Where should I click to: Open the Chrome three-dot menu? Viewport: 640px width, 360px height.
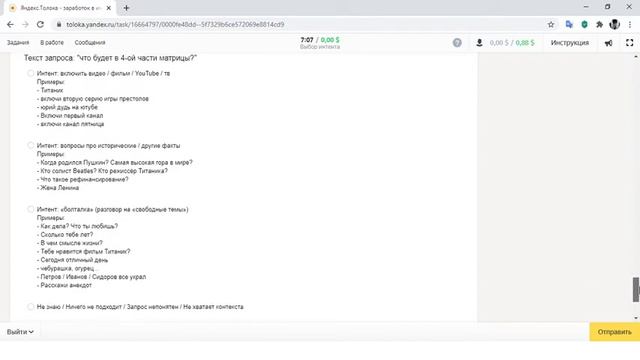pyautogui.click(x=630, y=24)
